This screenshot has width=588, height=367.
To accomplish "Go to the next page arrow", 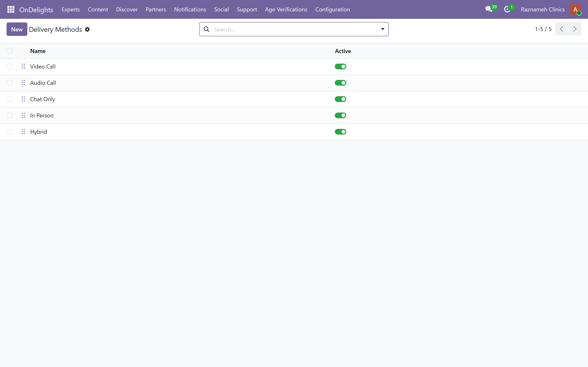I will (575, 29).
